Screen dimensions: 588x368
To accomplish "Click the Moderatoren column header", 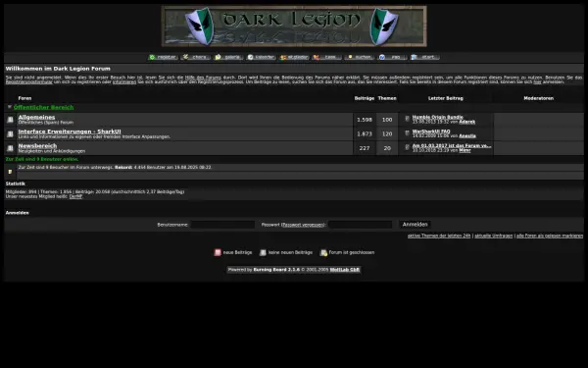I will pos(538,98).
